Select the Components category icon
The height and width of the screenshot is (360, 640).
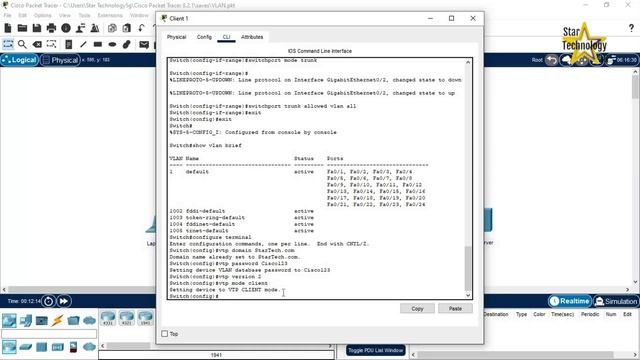[42, 320]
